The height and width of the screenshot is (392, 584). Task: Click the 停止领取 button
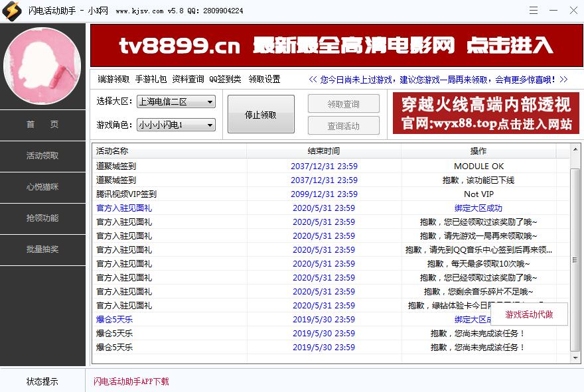(x=261, y=113)
